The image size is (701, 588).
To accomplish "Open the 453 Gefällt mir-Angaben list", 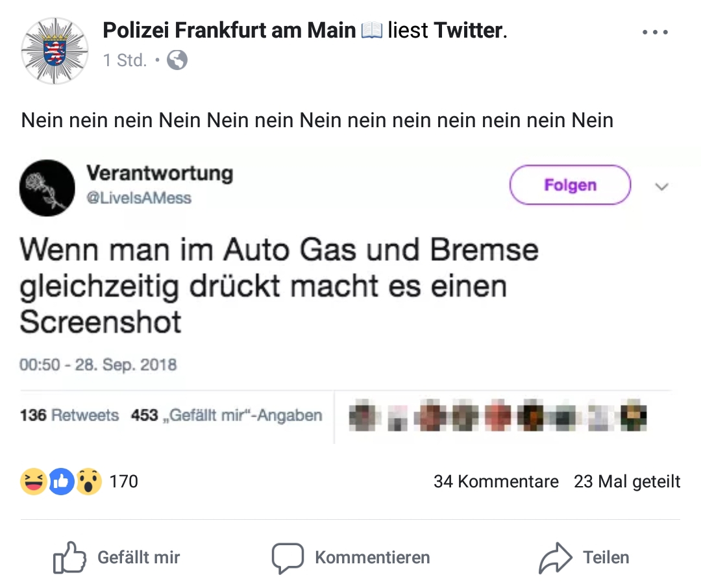I will (227, 415).
